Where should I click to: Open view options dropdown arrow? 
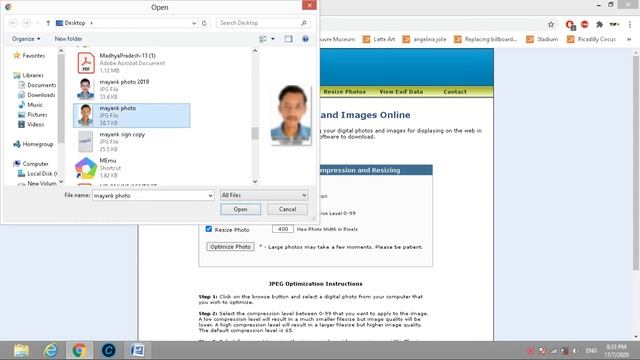(x=273, y=39)
